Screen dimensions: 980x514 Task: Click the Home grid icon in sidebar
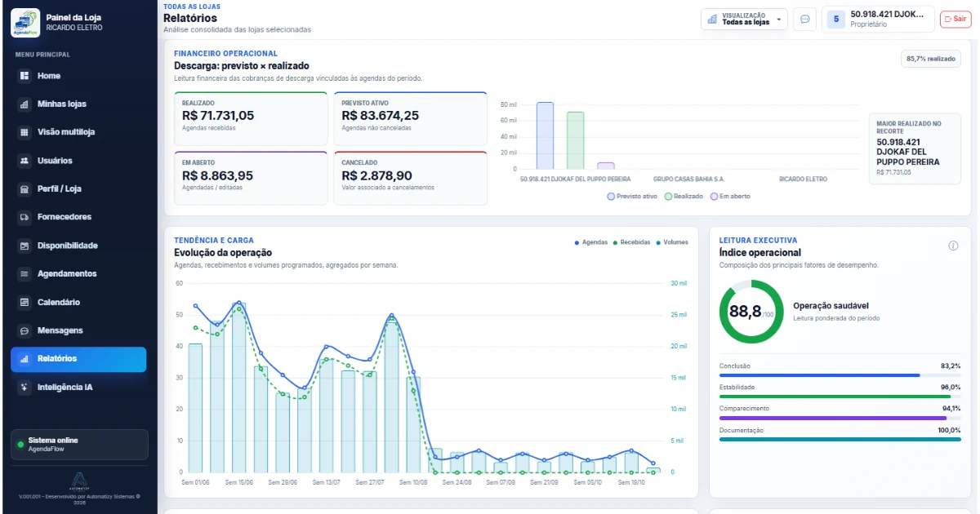24,76
